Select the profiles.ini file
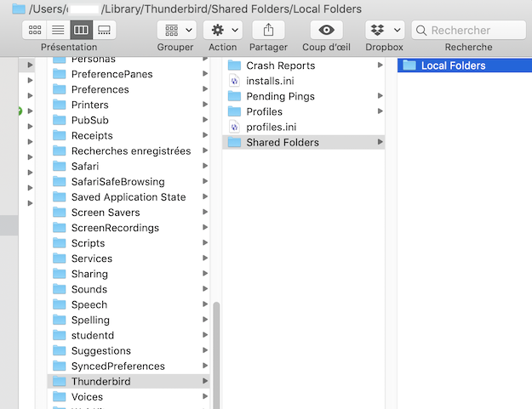This screenshot has height=409, width=532. pyautogui.click(x=271, y=127)
